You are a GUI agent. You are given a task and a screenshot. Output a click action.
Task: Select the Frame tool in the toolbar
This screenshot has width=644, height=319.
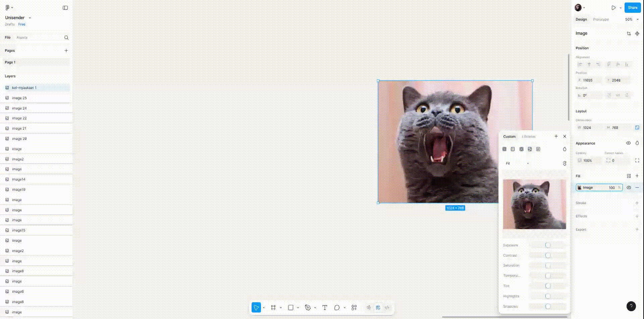tap(273, 308)
